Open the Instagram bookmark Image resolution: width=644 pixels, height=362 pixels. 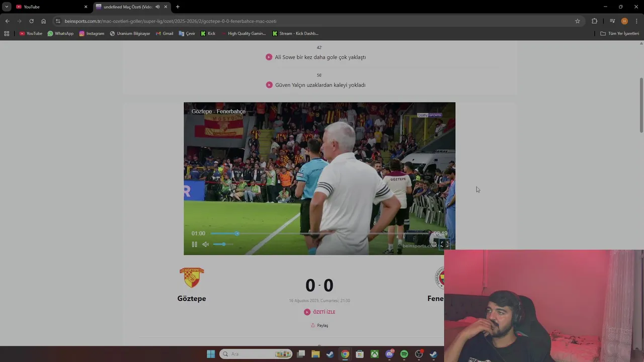tap(92, 34)
